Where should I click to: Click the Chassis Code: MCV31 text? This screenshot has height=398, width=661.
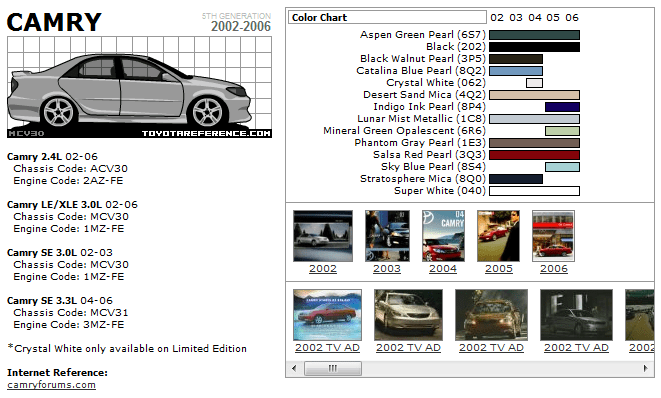coord(71,312)
